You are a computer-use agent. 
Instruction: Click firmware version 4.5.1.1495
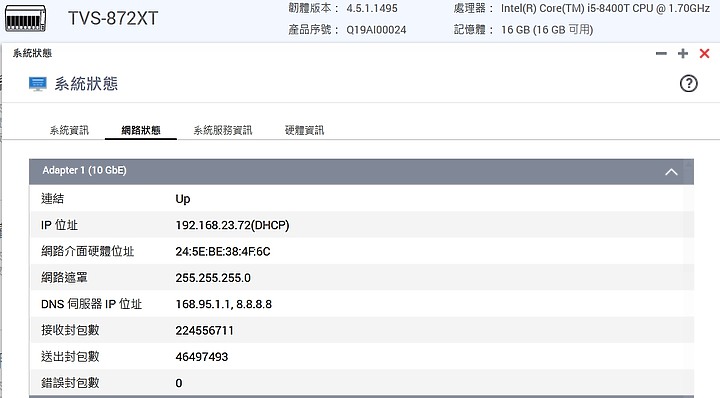point(372,8)
